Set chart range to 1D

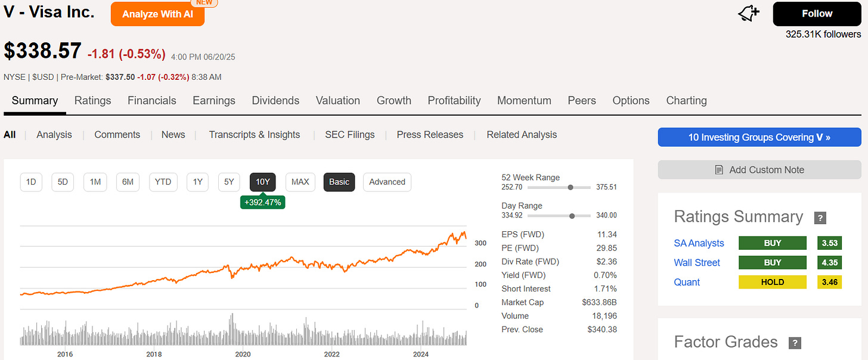click(x=32, y=182)
